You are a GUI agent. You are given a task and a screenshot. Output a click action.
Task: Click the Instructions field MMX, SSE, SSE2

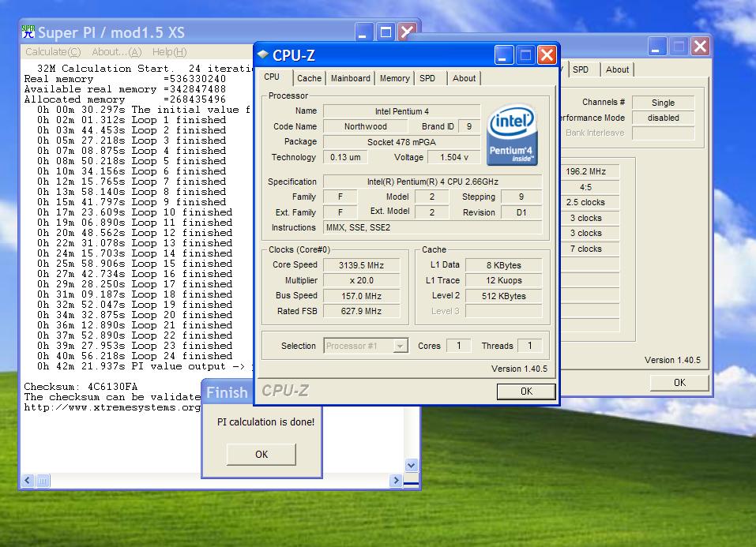click(x=432, y=227)
